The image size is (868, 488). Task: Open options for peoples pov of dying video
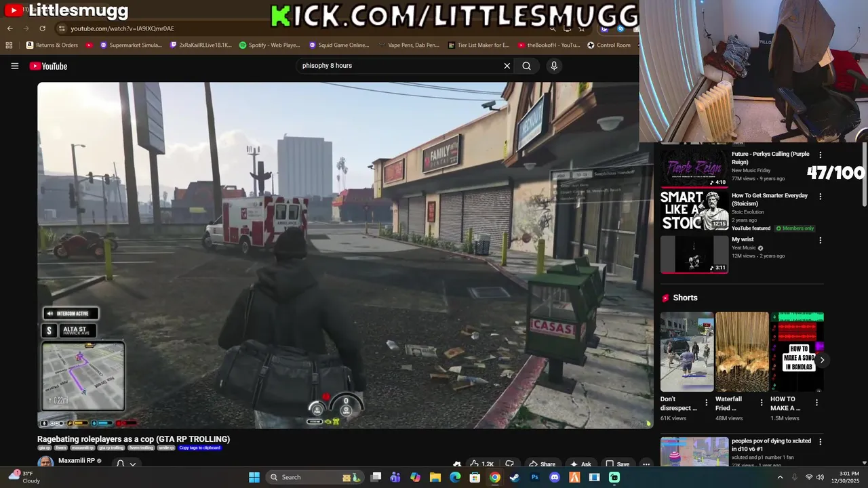tap(820, 442)
